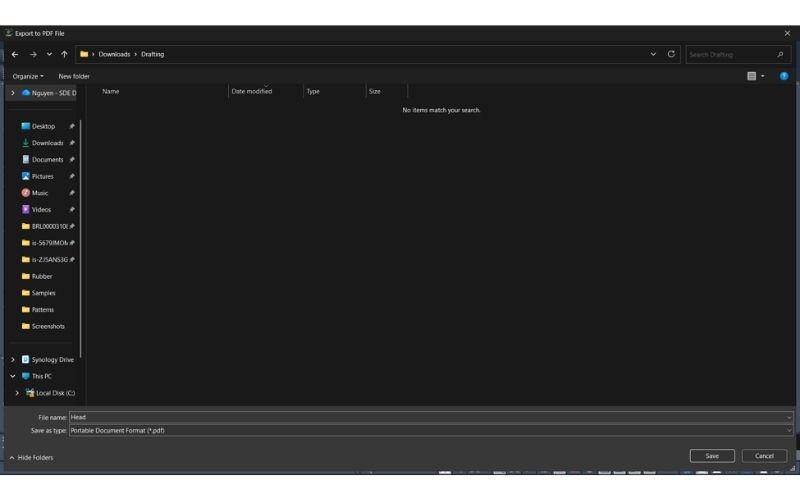Cancel the Export to PDF dialog
Screen dimensions: 800x500
[x=764, y=456]
